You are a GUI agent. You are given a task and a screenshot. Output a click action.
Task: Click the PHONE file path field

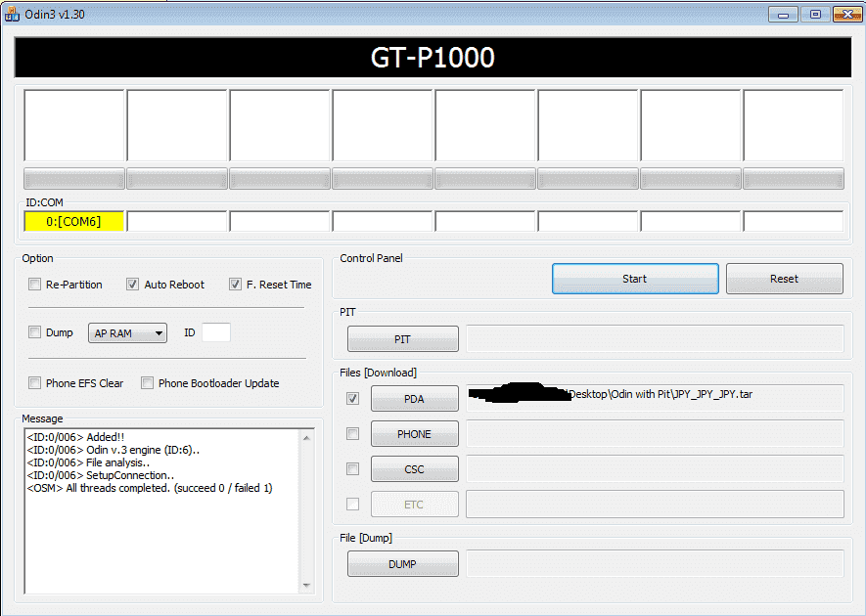coord(655,433)
